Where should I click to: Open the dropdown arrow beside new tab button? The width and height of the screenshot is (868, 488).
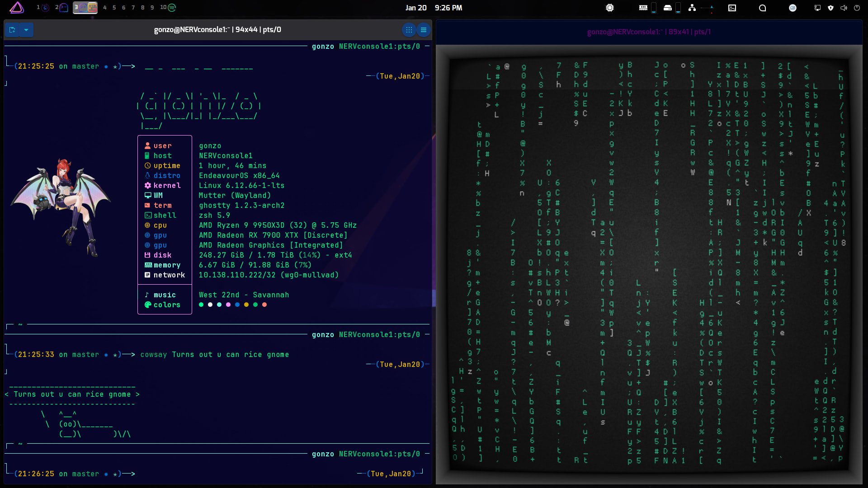(x=26, y=30)
